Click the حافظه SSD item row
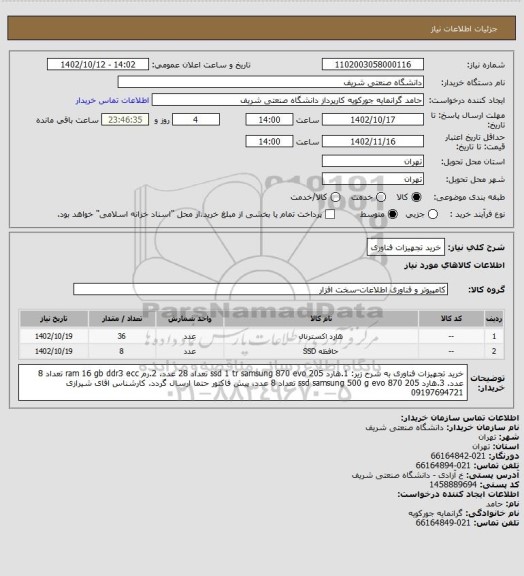The width and height of the screenshot is (524, 576). 261,351
